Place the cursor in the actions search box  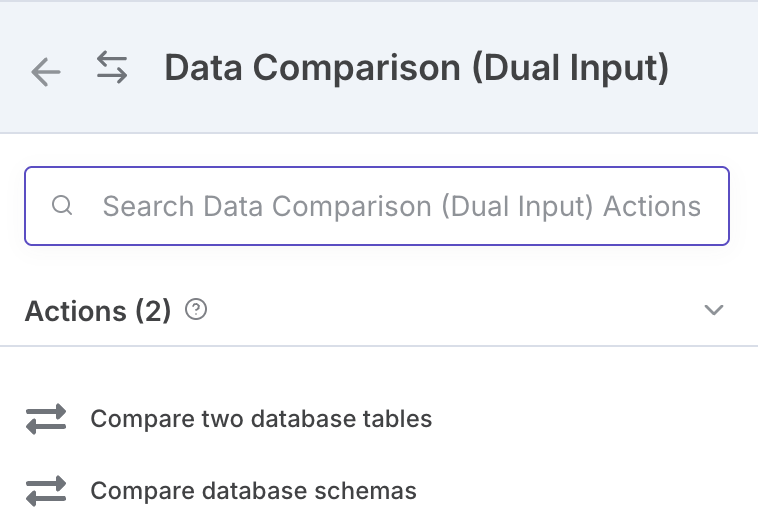pos(377,206)
